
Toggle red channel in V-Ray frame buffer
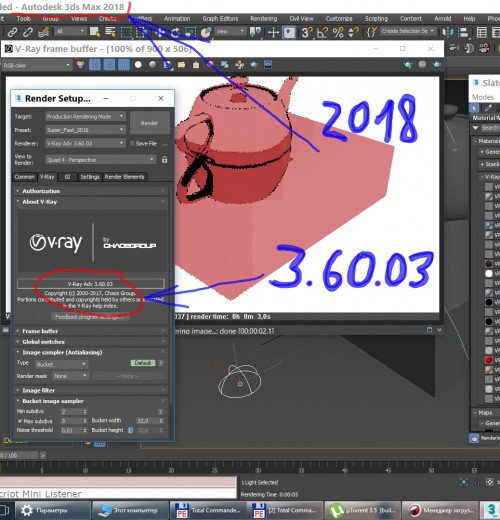click(x=95, y=65)
